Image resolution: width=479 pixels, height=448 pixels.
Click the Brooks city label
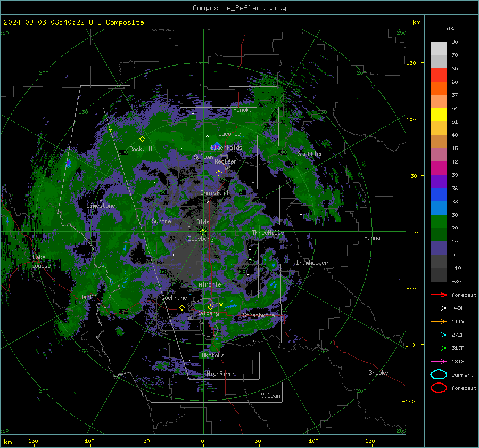[378, 373]
